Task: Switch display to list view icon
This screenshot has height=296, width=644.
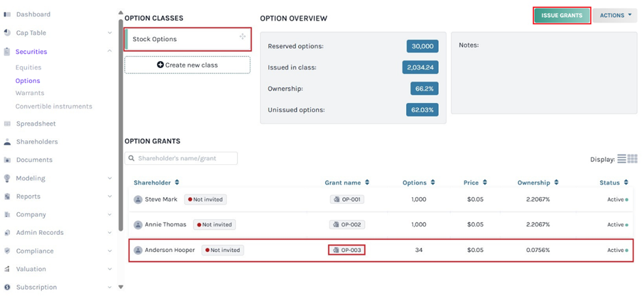Action: 621,159
